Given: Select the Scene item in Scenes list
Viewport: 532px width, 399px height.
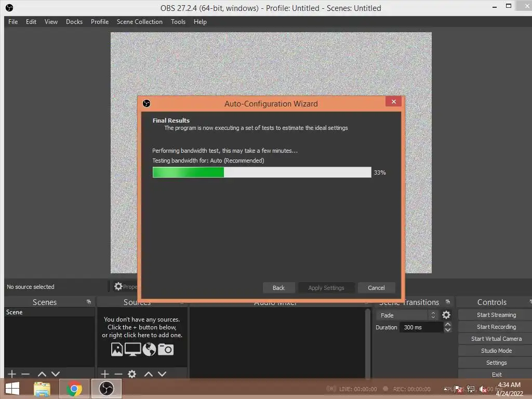Looking at the screenshot, I should coord(49,312).
